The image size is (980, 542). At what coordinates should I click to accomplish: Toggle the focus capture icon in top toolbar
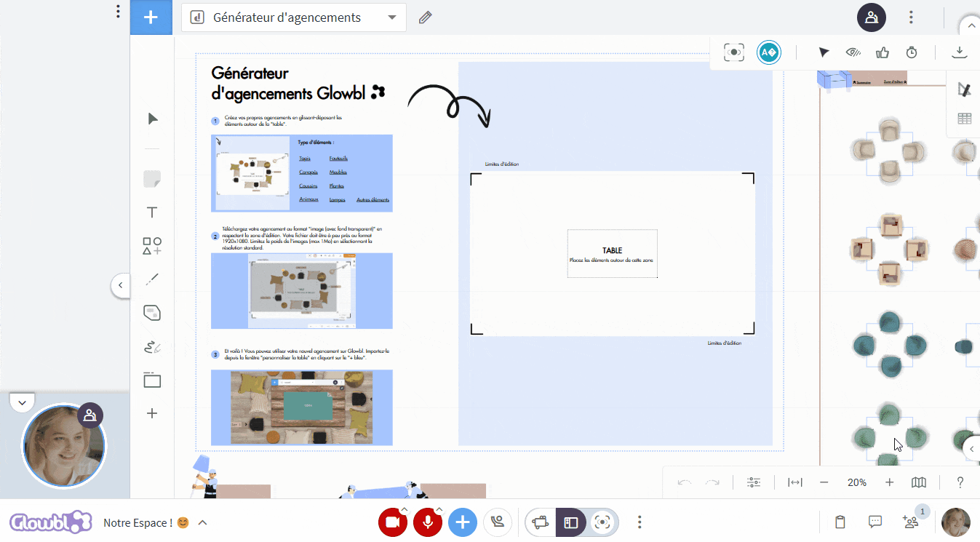coord(734,52)
